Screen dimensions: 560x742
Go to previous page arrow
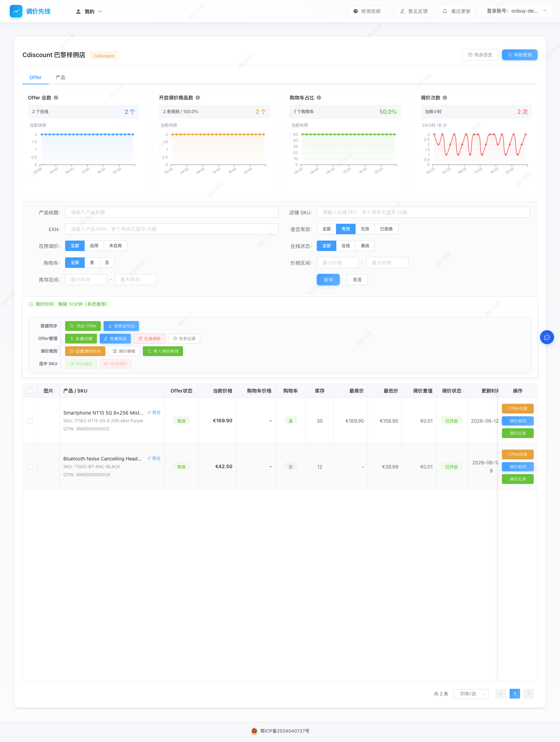pos(501,694)
